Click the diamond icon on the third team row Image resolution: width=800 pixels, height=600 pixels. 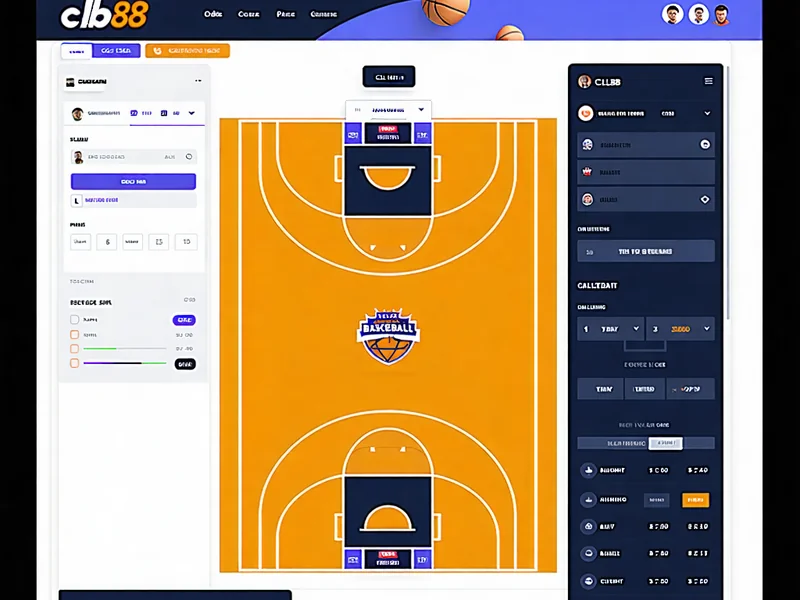tap(705, 199)
